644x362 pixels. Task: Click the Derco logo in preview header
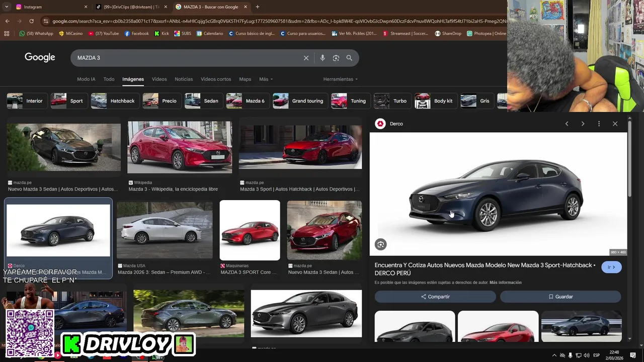coord(380,124)
